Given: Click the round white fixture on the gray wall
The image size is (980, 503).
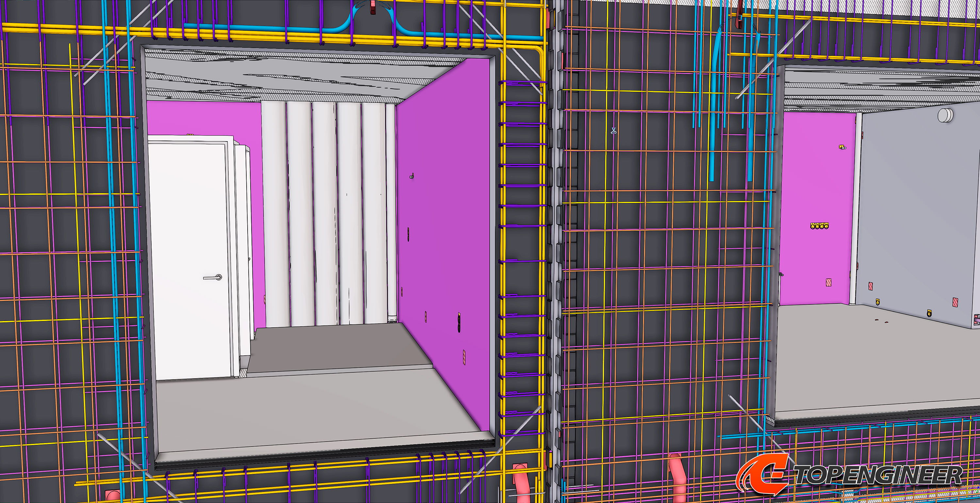Looking at the screenshot, I should point(945,115).
